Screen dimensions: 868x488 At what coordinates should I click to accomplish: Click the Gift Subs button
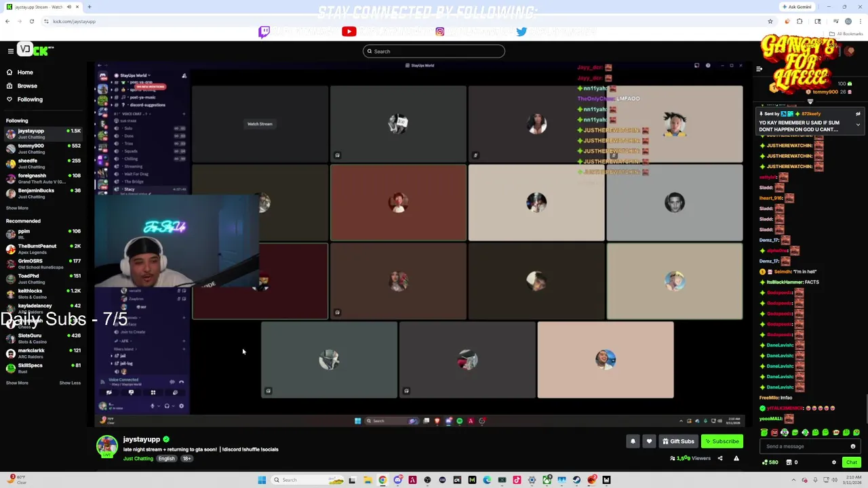click(678, 441)
